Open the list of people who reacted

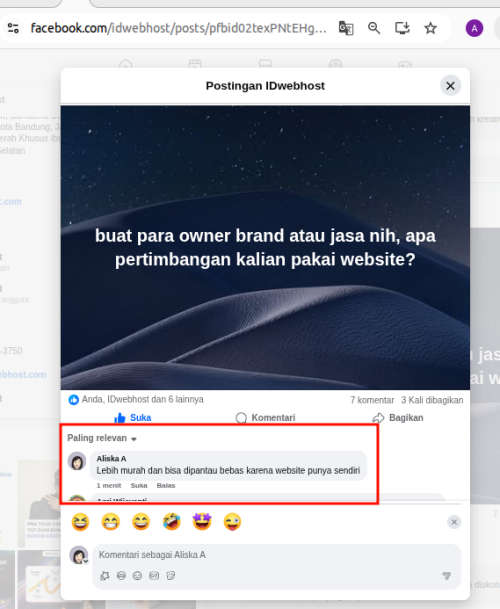click(x=143, y=399)
